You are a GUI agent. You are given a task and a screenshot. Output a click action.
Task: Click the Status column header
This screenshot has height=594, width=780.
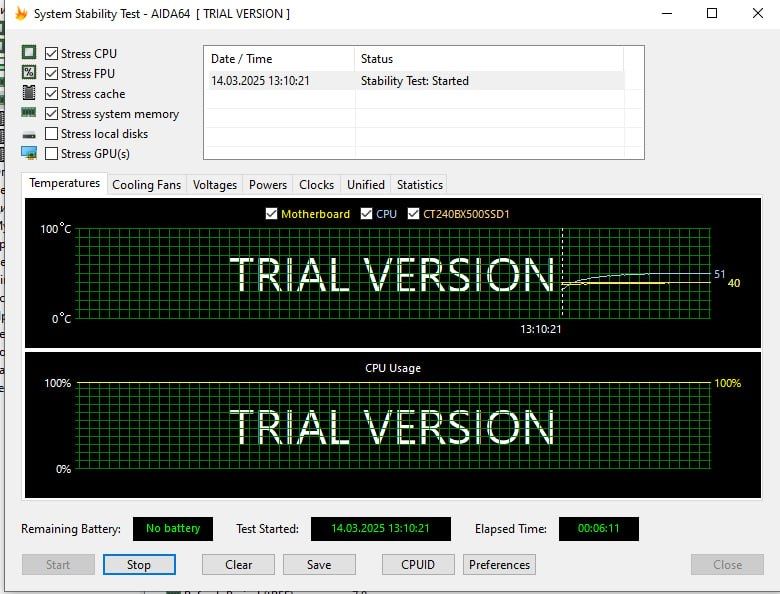(489, 59)
